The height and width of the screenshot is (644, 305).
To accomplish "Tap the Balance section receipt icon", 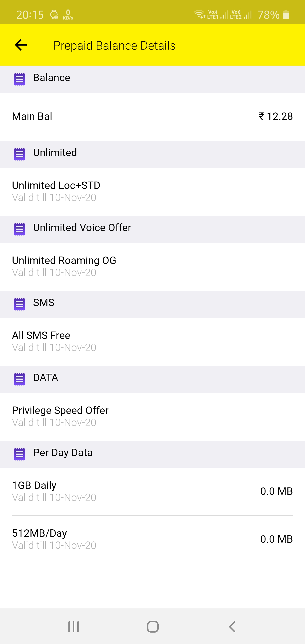I will point(19,79).
